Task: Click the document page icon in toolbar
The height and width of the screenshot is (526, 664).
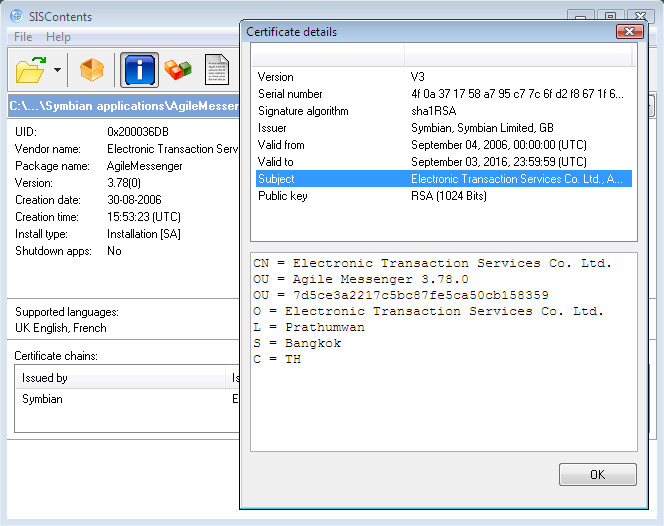Action: tap(217, 70)
